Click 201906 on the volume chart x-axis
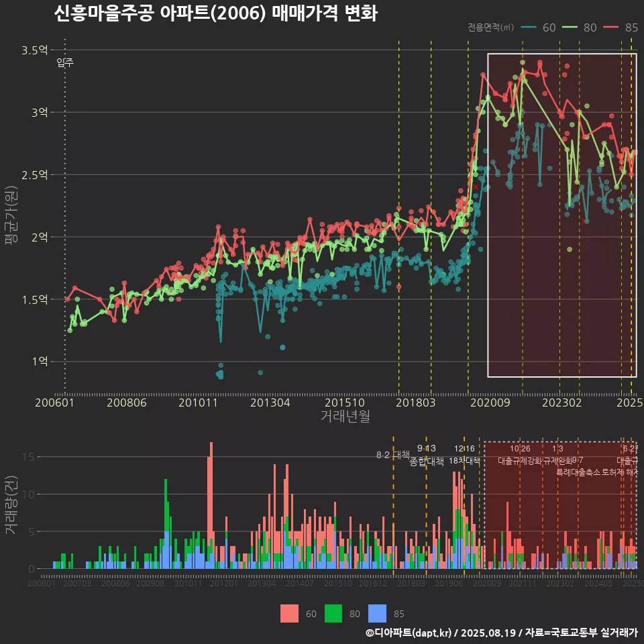This screenshot has height=644, width=644. click(449, 583)
